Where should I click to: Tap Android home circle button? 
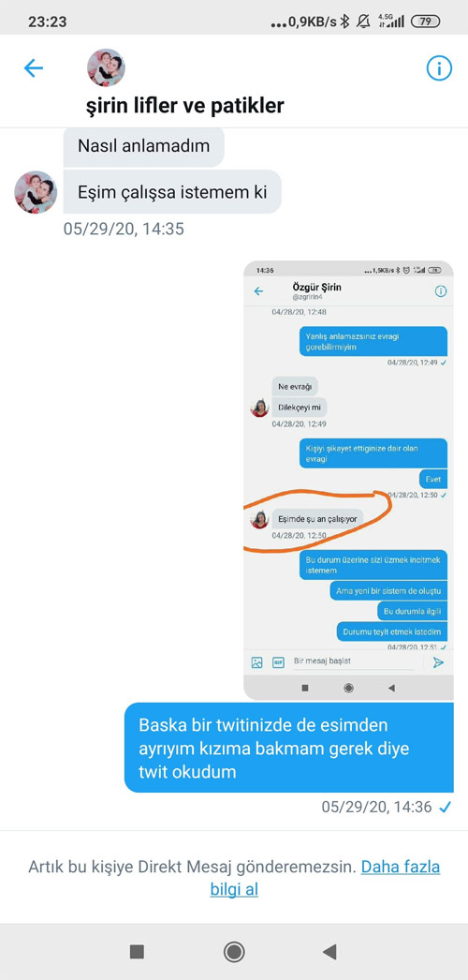coord(234,952)
